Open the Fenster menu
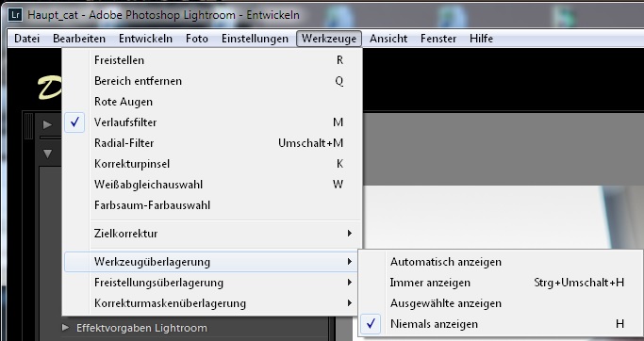 438,39
